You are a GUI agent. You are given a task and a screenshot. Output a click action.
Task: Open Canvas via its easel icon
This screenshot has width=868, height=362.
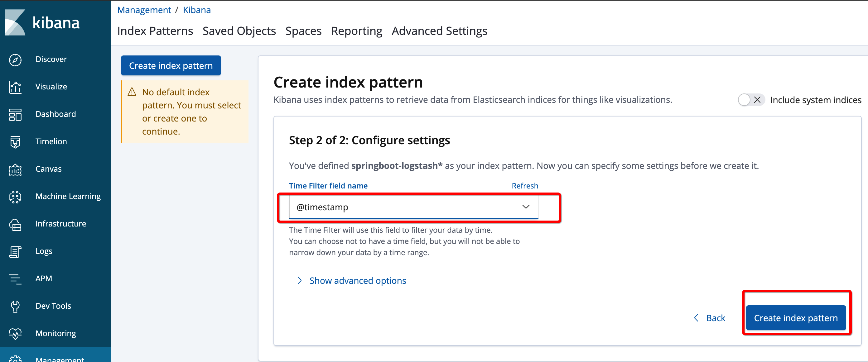pos(15,169)
